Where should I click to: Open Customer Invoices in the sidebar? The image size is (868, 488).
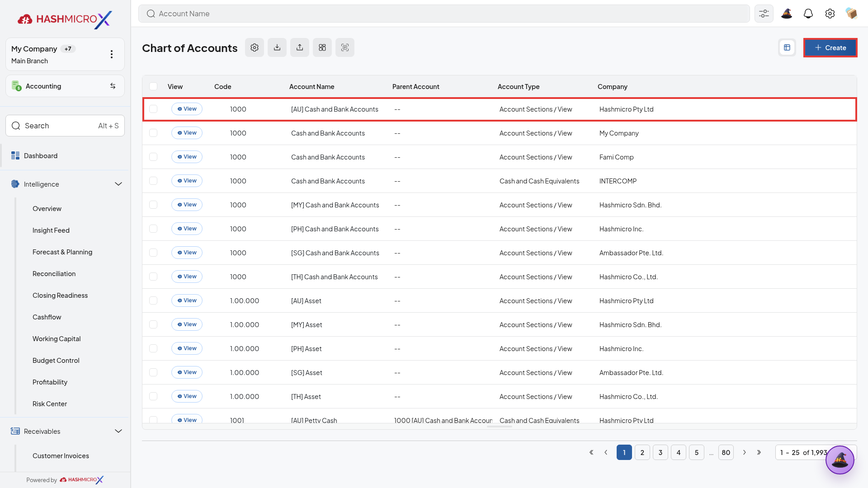pos(61,455)
